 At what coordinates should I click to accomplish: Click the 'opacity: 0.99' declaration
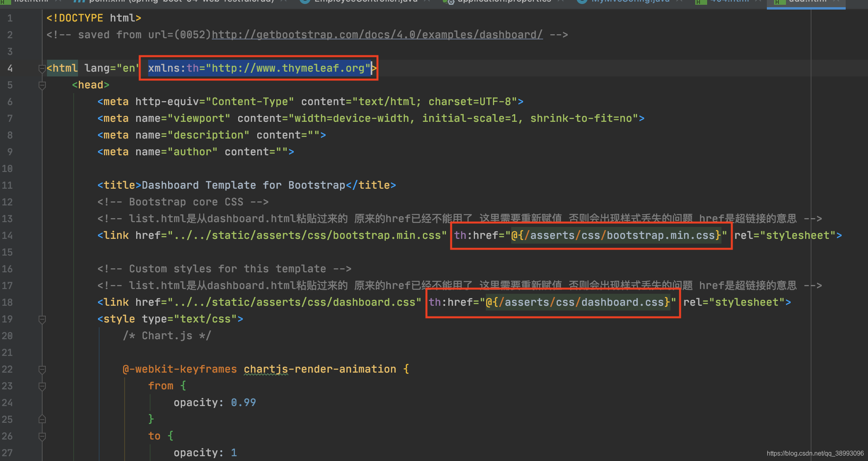point(215,403)
